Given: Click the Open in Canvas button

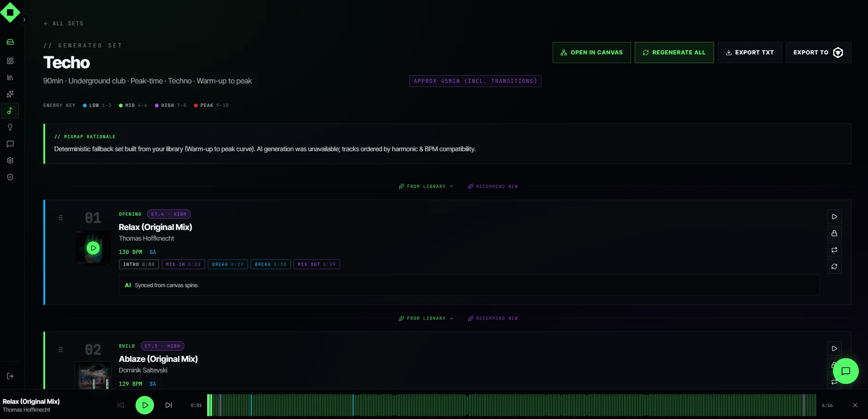Looking at the screenshot, I should 592,53.
